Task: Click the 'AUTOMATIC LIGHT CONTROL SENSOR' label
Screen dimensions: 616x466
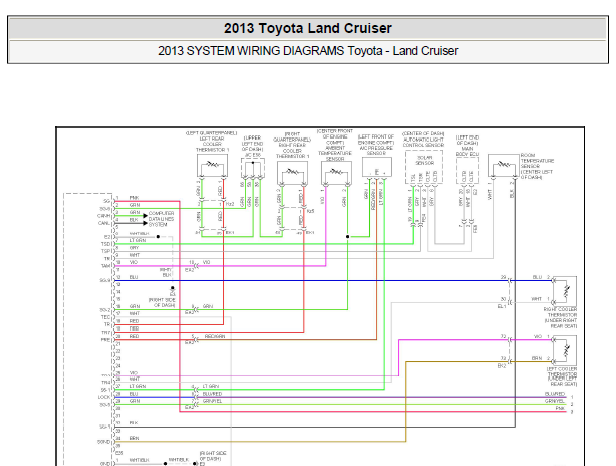Action: [424, 142]
